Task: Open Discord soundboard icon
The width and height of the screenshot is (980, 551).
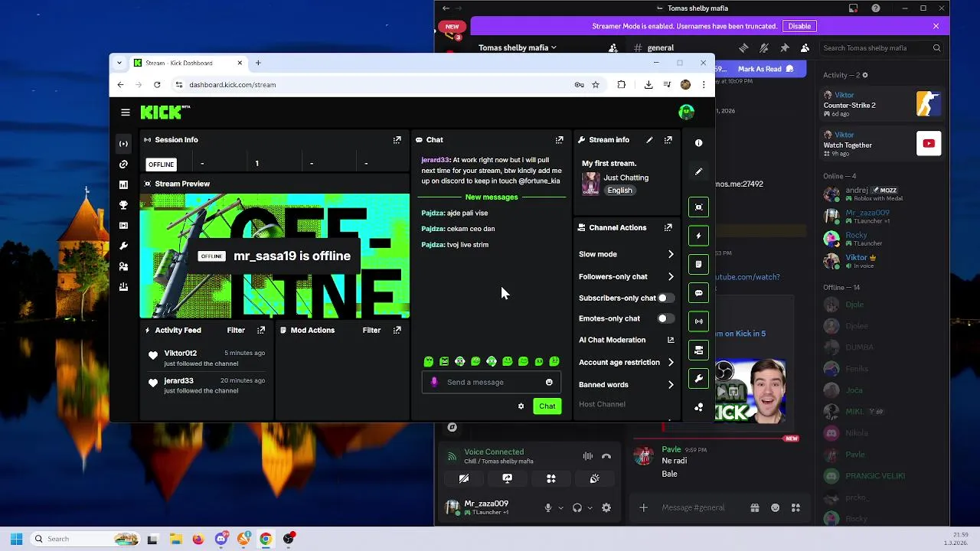Action: click(x=595, y=478)
